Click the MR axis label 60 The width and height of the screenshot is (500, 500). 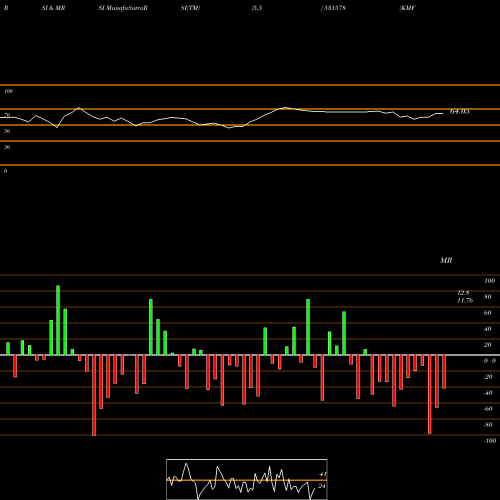point(488,313)
